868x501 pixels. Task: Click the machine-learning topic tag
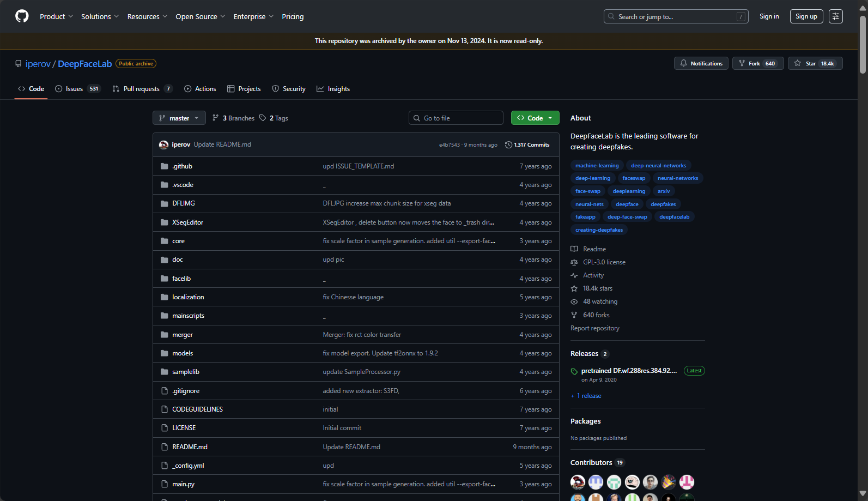[597, 166]
